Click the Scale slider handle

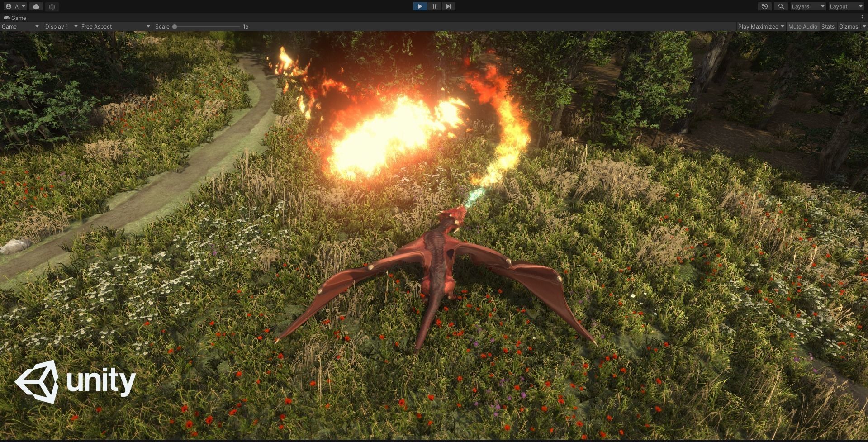(x=175, y=26)
